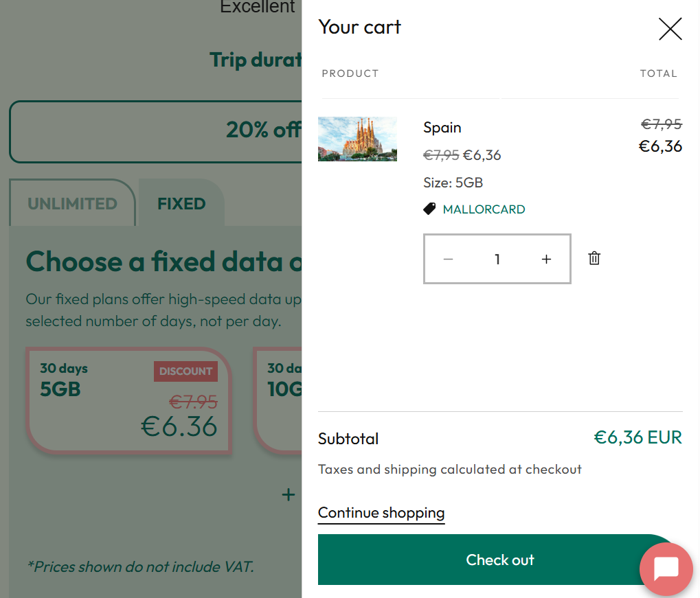Click the Spain Sagrada Familia product thumbnail

point(357,138)
